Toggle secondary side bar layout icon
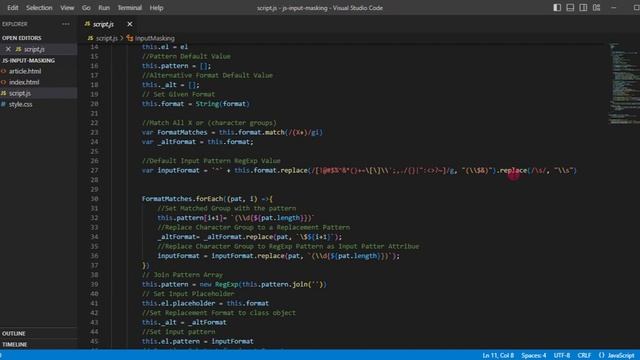Viewport: 640px width, 360px height. click(583, 8)
